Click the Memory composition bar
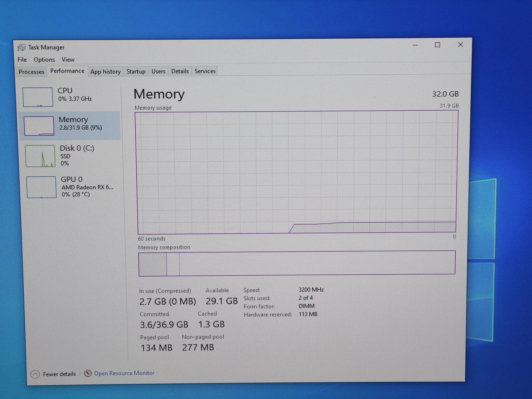This screenshot has height=399, width=532. 297,263
